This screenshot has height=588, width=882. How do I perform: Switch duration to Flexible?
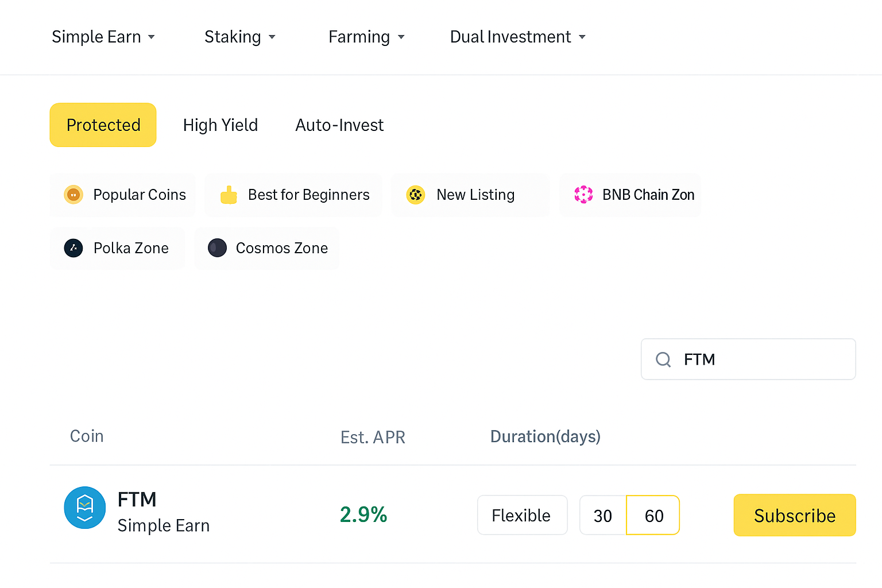pyautogui.click(x=522, y=515)
